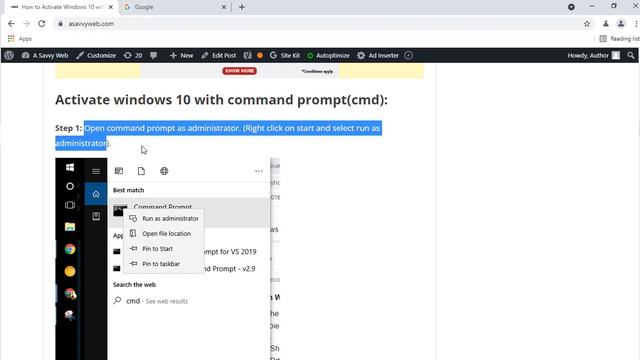Click Edit Post in the admin bar
Viewport: 640px width, 360px height.
[x=219, y=56]
